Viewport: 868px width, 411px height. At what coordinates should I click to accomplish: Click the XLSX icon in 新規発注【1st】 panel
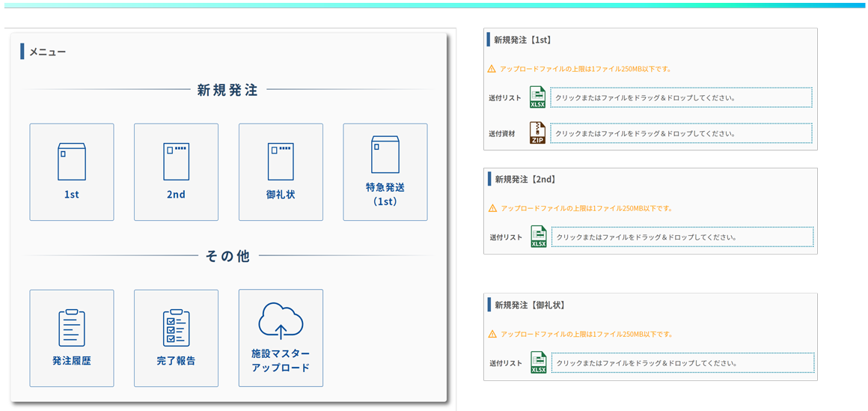point(537,97)
